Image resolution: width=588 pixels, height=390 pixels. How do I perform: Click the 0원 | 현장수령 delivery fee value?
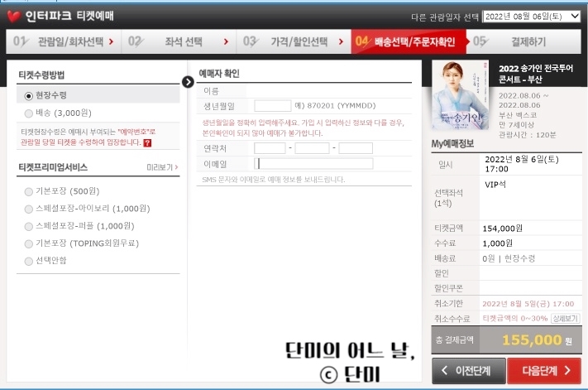(x=509, y=258)
